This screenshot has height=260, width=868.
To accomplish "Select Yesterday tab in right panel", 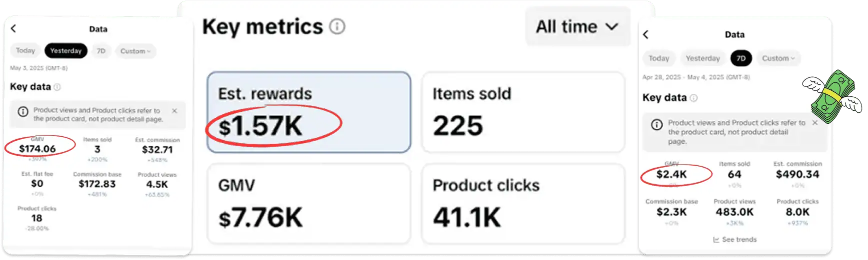I will pos(702,58).
